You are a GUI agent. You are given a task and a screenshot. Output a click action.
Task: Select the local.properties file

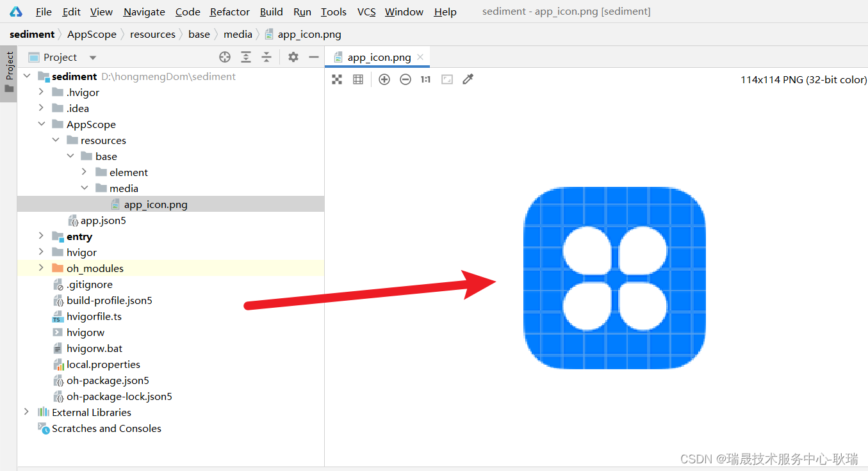coord(103,365)
